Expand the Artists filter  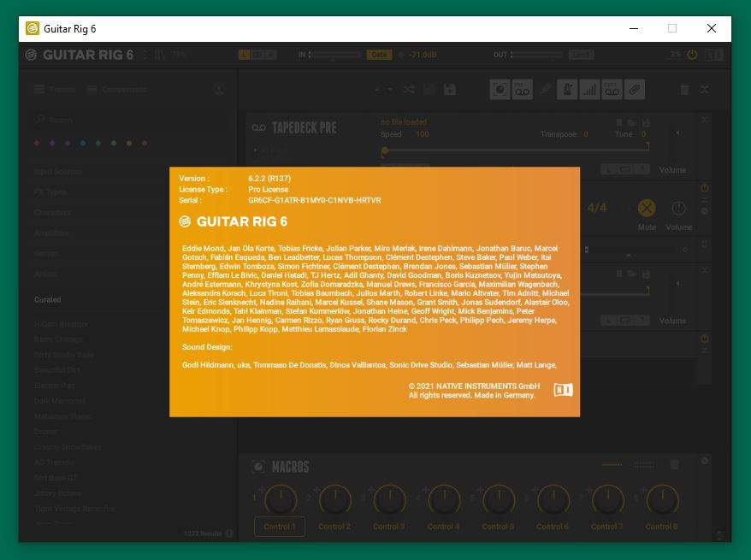pyautogui.click(x=45, y=274)
